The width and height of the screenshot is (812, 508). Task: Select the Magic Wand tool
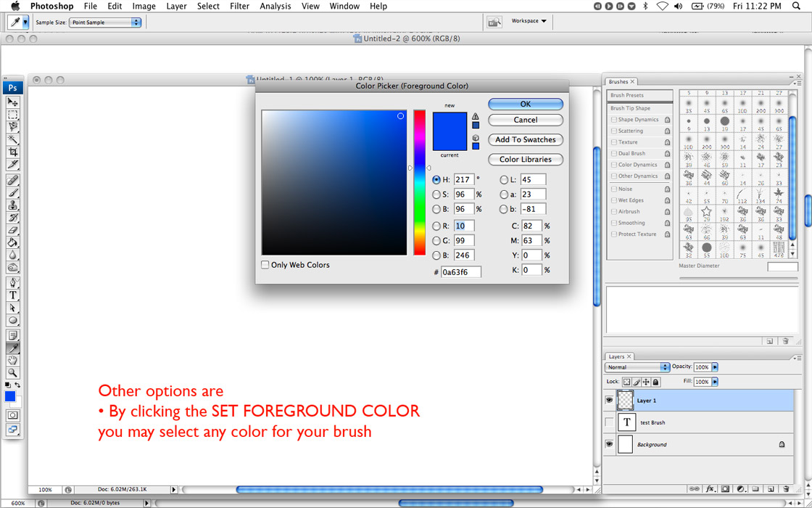13,139
